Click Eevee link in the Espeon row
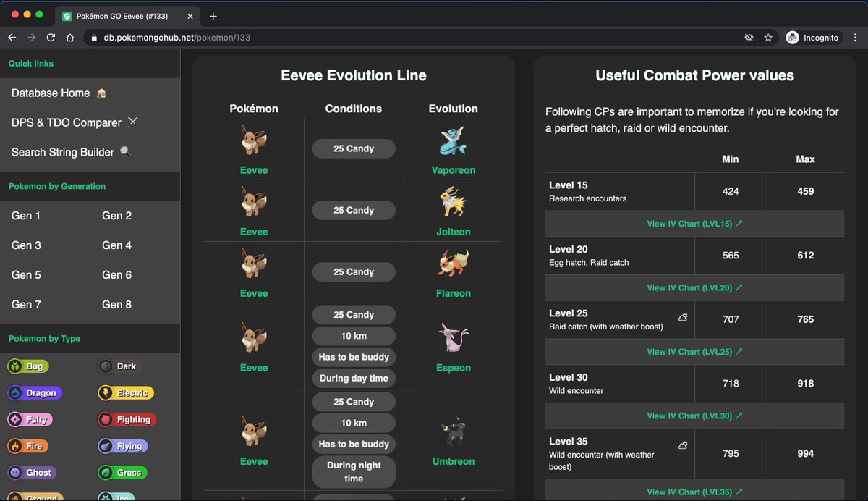Screen dimensions: 868x501 click(x=254, y=368)
